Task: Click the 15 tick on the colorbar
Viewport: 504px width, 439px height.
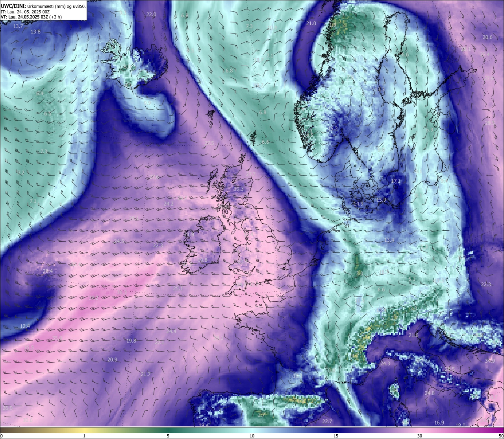Action: click(336, 436)
